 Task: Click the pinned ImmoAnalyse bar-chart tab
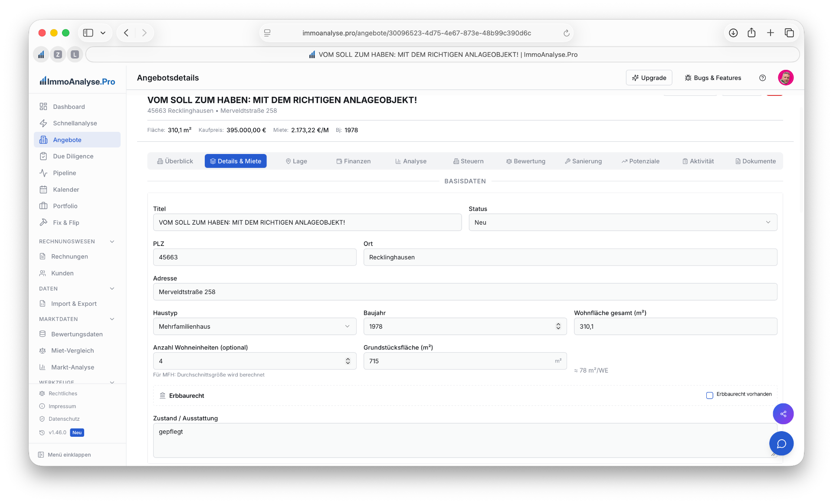[x=41, y=55]
